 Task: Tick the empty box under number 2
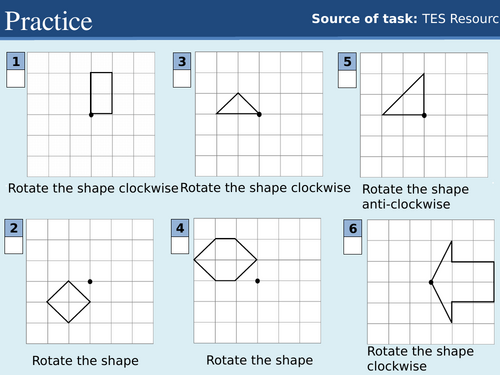click(x=14, y=245)
